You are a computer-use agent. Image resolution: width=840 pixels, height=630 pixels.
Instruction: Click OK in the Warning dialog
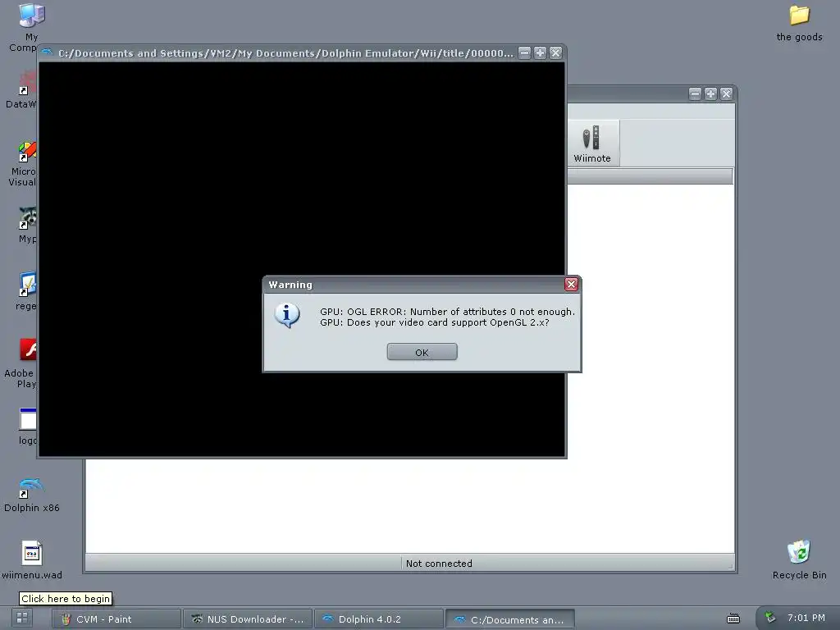422,352
